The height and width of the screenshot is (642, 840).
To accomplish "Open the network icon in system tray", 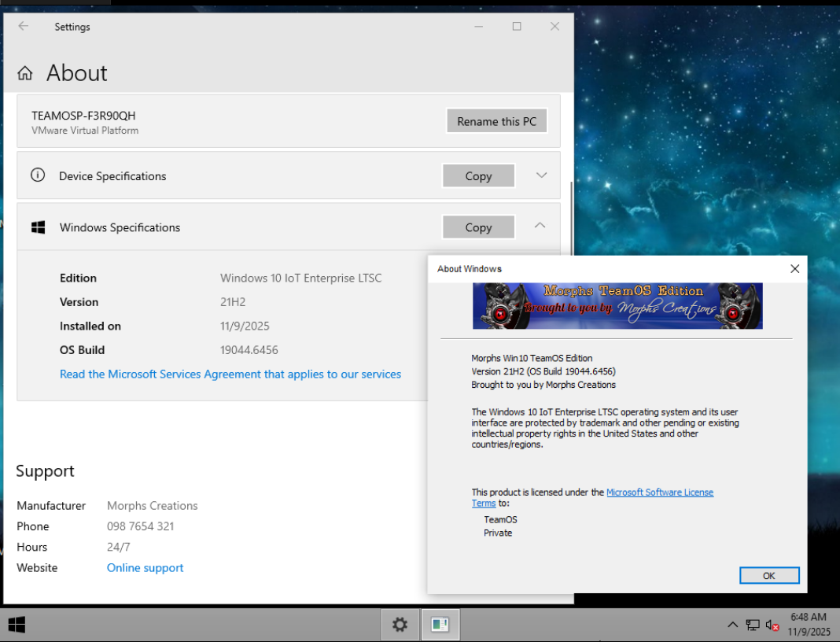I will click(x=753, y=625).
